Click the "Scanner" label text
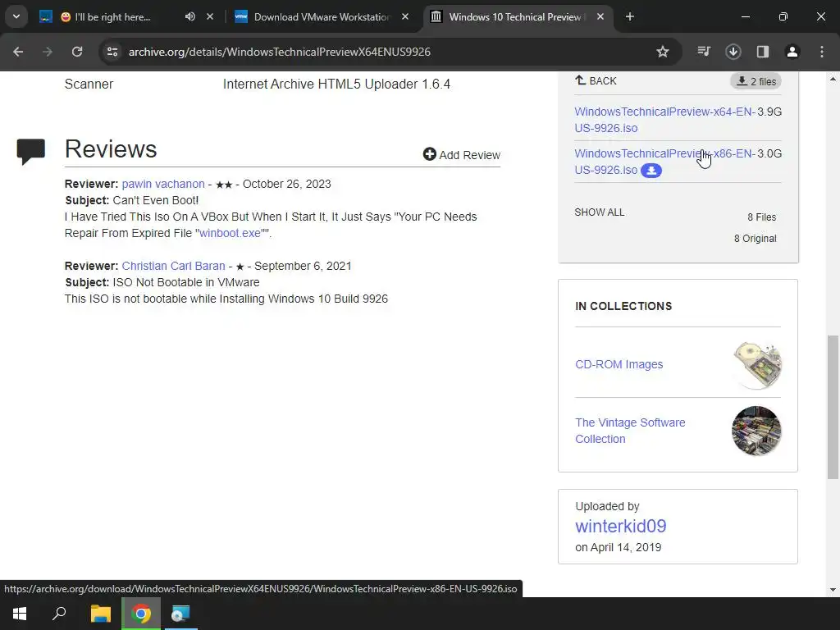840x630 pixels. tap(89, 84)
